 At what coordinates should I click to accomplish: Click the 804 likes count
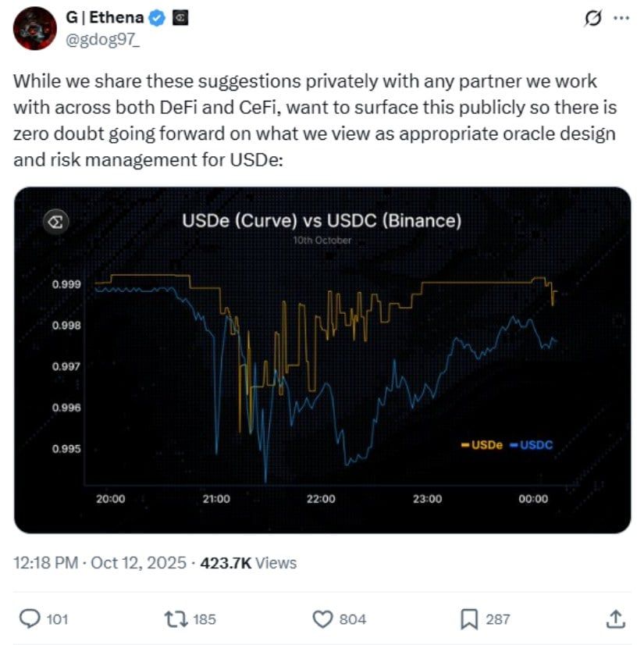click(352, 619)
